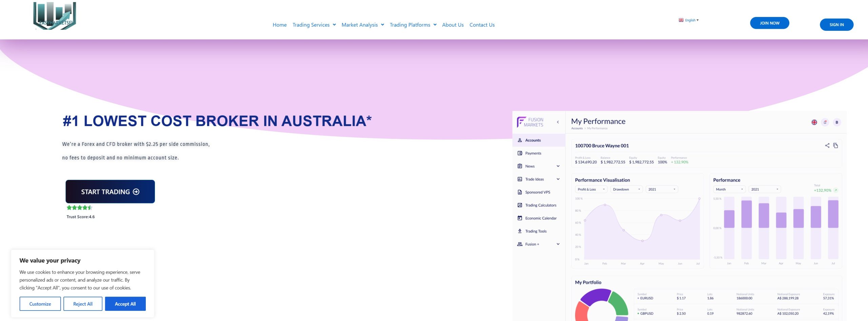Click the Economic Calendar icon
Image resolution: width=868 pixels, height=321 pixels.
coord(519,218)
